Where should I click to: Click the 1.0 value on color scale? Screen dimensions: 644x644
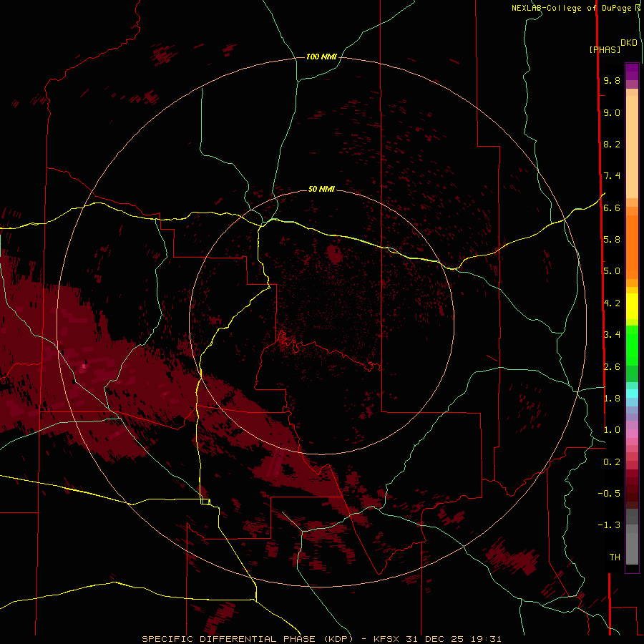612,430
